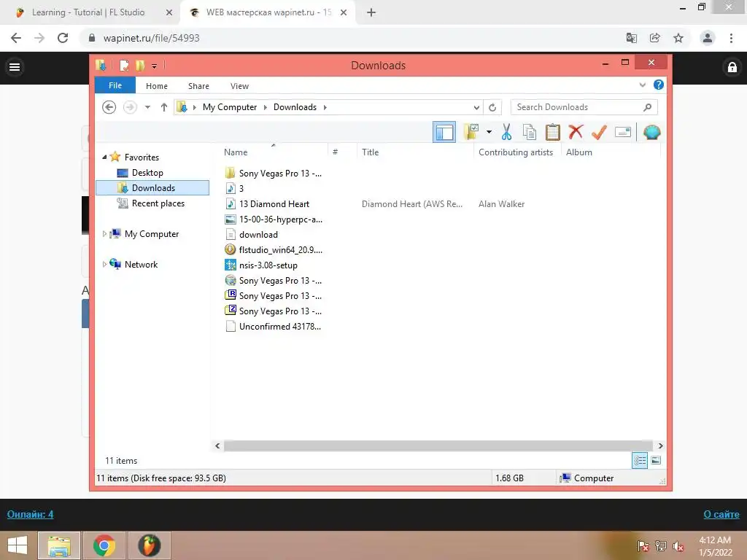Click the Cut scissors icon

click(x=506, y=132)
